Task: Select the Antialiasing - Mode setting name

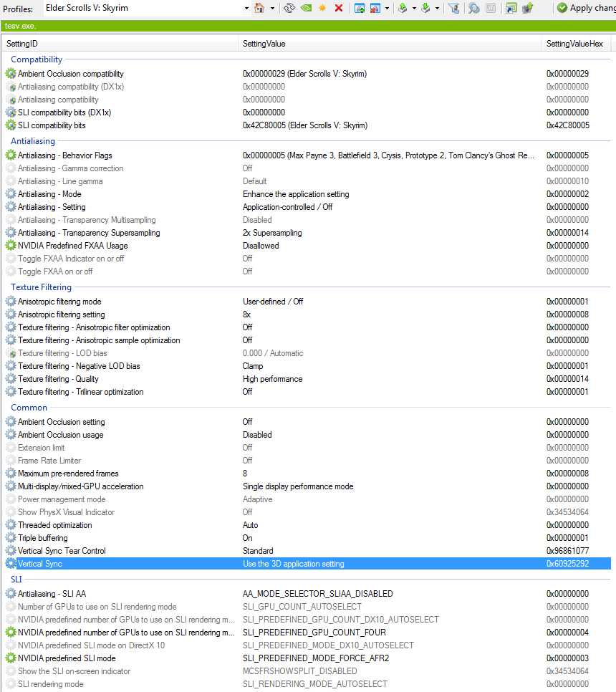Action: click(49, 193)
